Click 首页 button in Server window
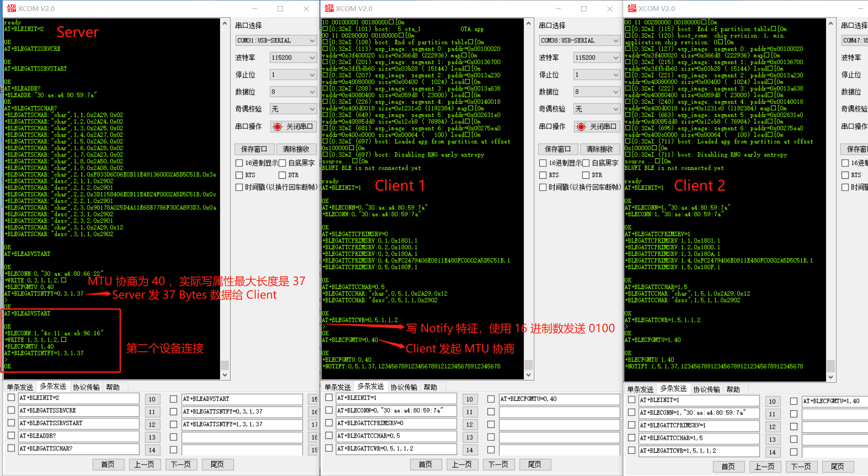The width and height of the screenshot is (868, 476). pos(108,465)
